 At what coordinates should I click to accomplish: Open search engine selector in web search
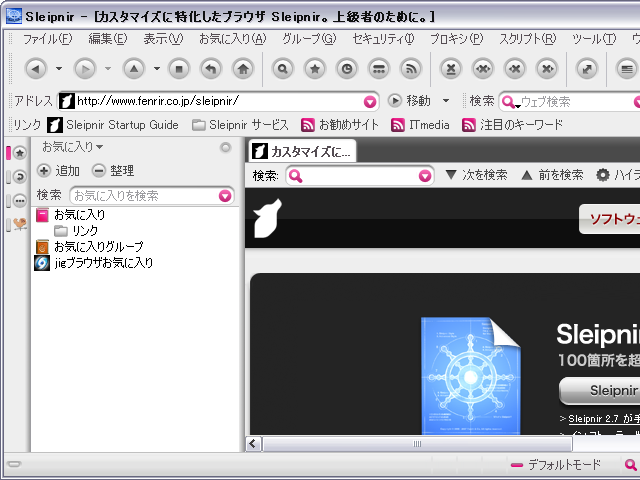click(x=509, y=102)
